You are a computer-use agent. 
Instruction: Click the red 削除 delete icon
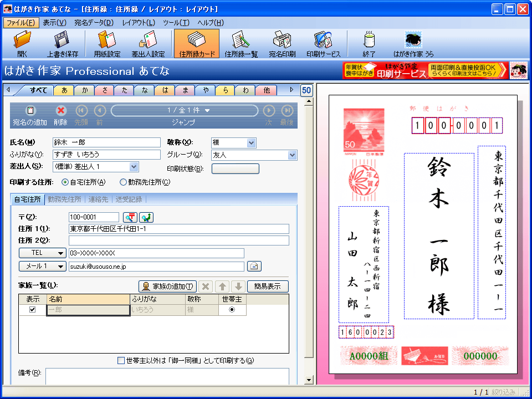61,111
